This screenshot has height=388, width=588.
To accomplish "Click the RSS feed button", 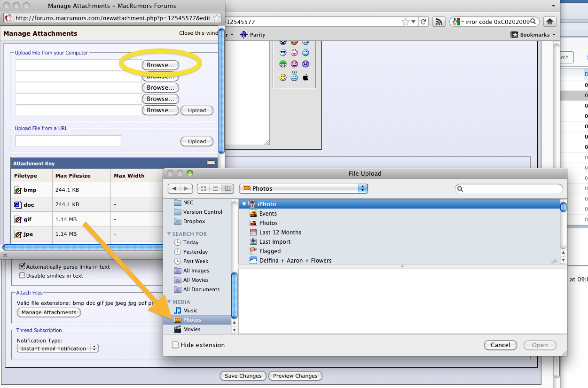I will pyautogui.click(x=439, y=22).
